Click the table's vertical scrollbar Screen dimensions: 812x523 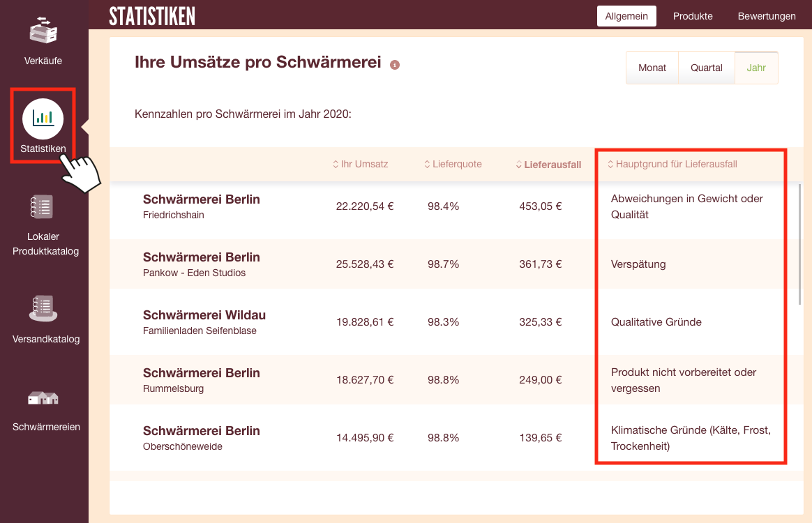pos(800,244)
